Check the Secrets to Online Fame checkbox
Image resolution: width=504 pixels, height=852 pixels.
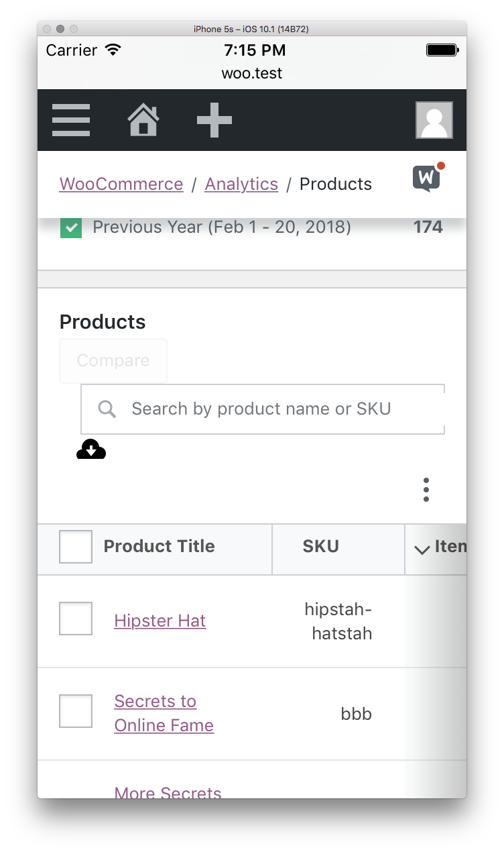[x=75, y=711]
